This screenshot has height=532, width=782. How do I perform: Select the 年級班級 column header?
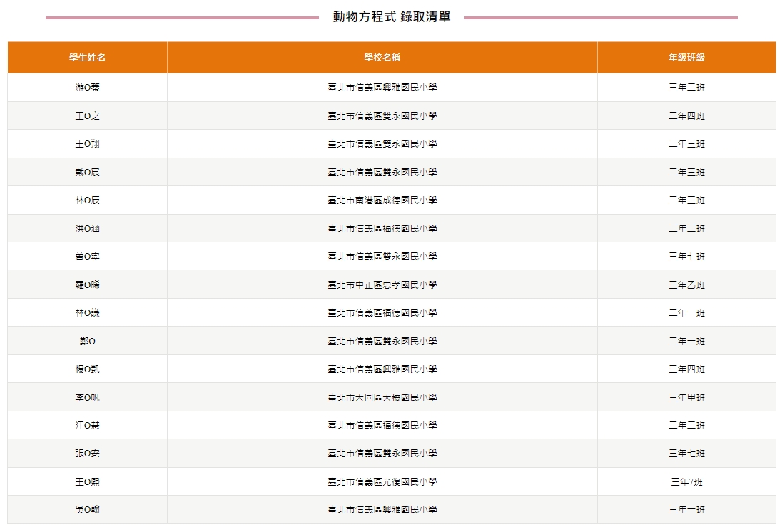tap(686, 58)
